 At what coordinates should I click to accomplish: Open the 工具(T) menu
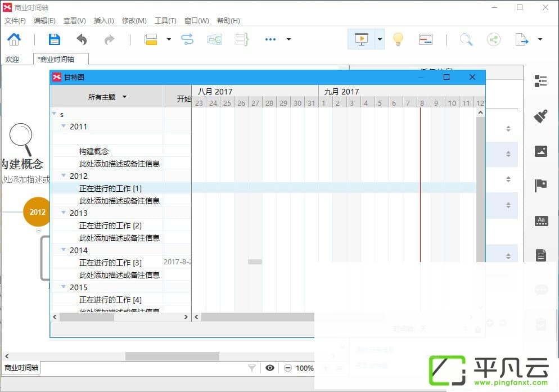click(165, 21)
